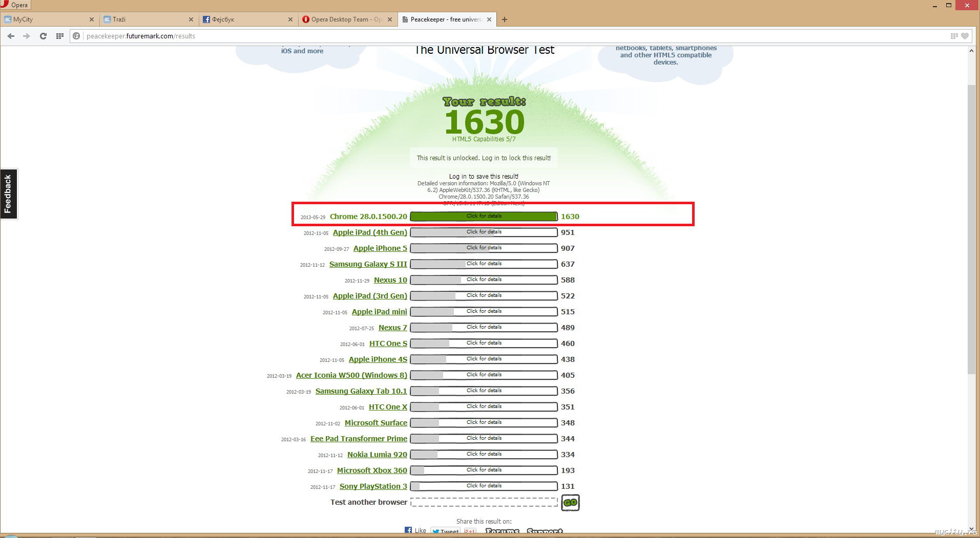Viewport: 980px width, 538px height.
Task: Click the Tweet share button
Action: click(x=445, y=531)
